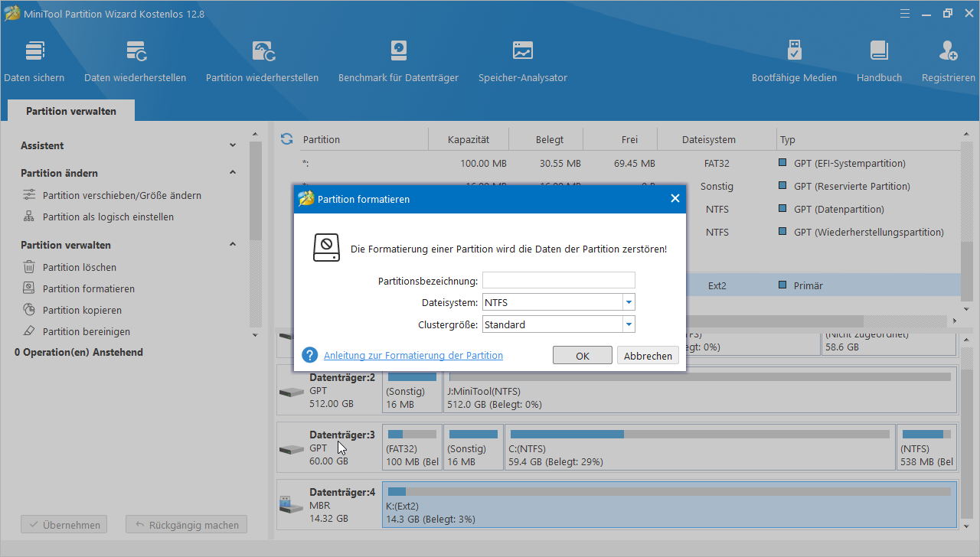Sort by Kapazität column header
The image size is (980, 557).
[469, 139]
